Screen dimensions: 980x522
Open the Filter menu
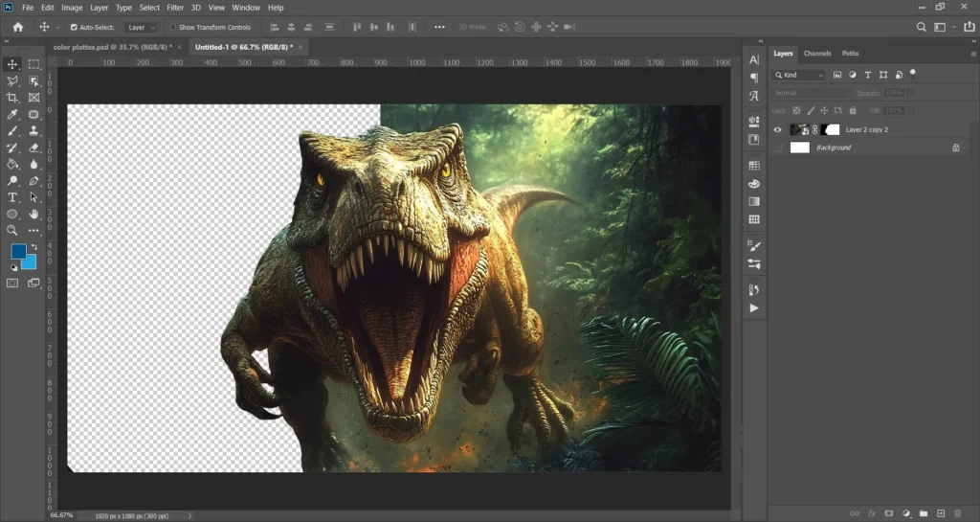(x=175, y=8)
